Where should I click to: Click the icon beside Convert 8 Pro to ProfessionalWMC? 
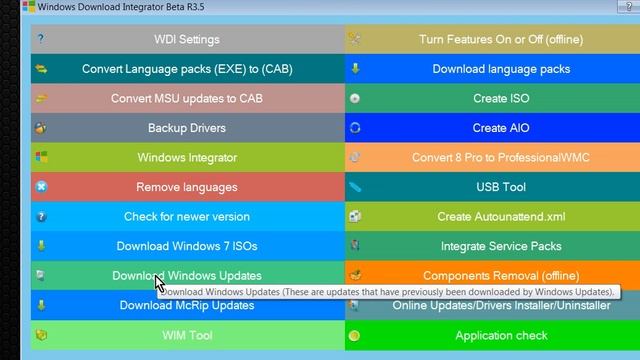tap(355, 157)
